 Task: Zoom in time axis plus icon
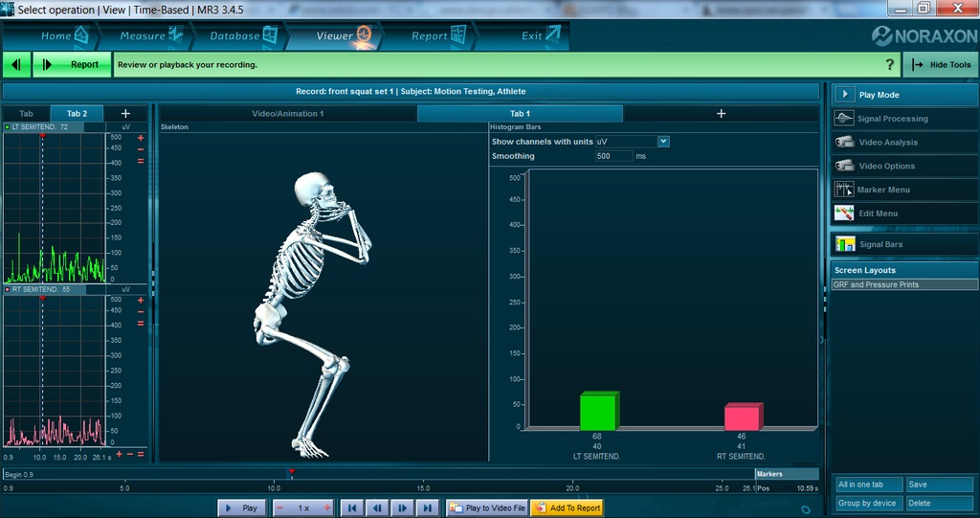[120, 454]
